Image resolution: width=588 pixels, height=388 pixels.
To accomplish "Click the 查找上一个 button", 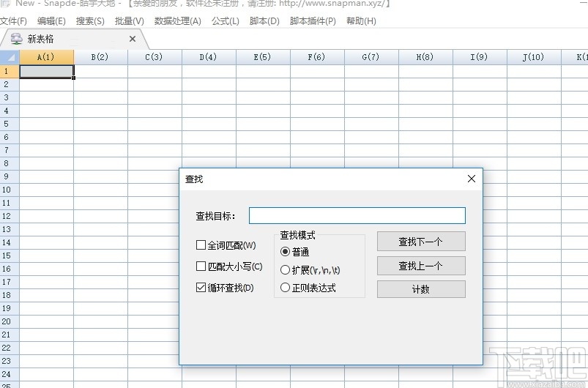I will coord(421,266).
